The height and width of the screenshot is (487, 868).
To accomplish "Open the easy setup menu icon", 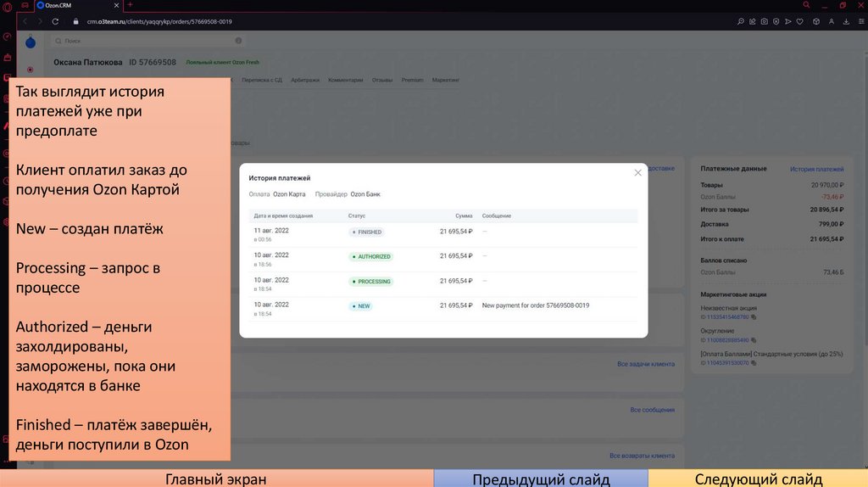I will pyautogui.click(x=861, y=21).
